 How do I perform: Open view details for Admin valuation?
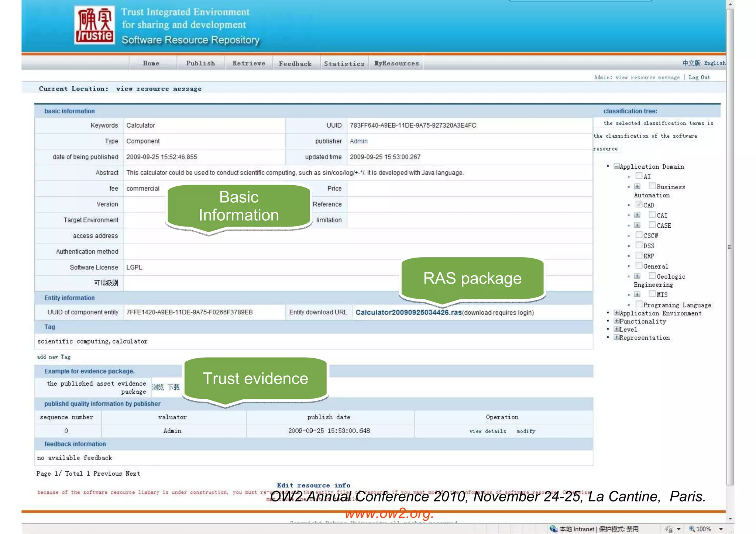tap(488, 431)
